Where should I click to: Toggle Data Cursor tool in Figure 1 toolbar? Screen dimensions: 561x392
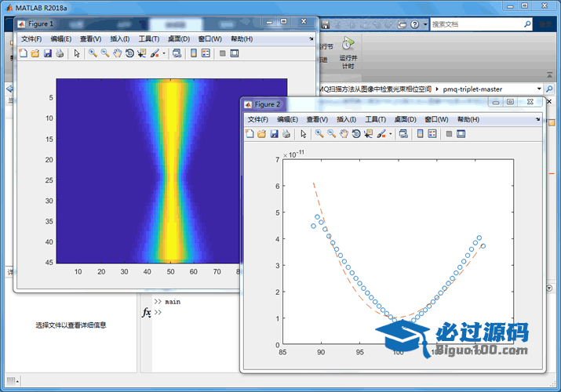[142, 53]
